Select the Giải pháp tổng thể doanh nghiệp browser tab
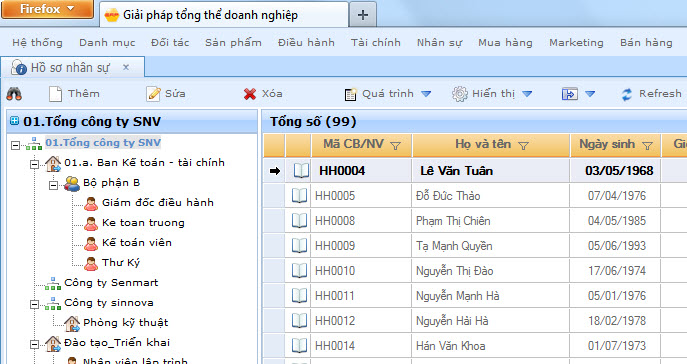687x364 pixels. click(224, 14)
